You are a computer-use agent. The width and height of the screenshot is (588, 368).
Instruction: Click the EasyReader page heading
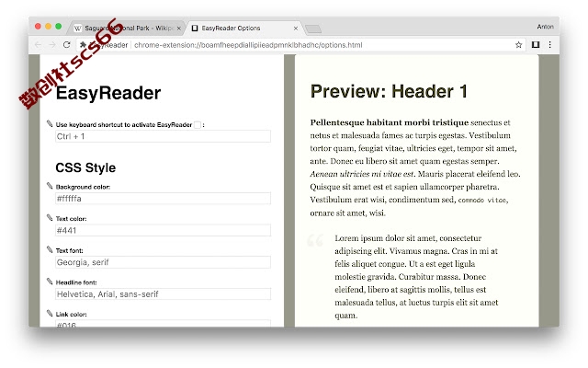click(108, 93)
